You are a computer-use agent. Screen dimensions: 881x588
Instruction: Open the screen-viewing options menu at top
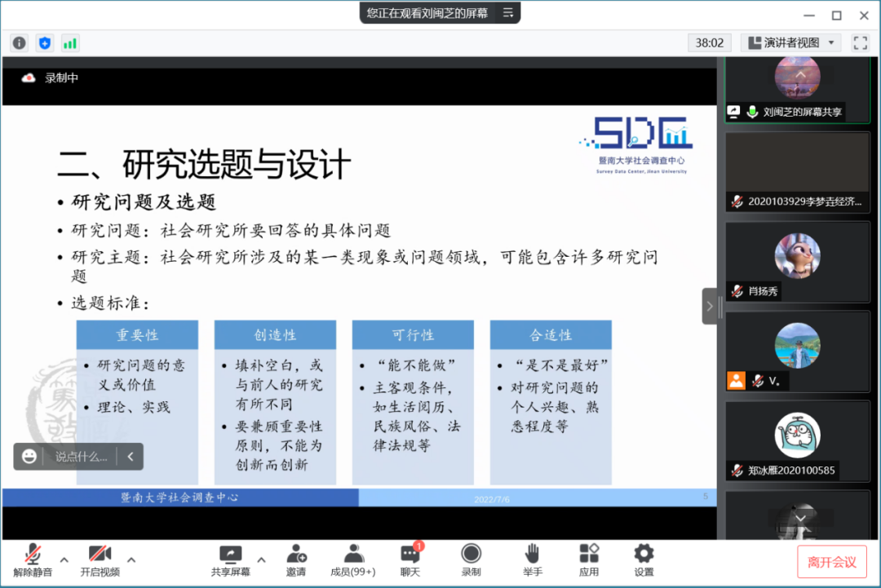point(508,12)
